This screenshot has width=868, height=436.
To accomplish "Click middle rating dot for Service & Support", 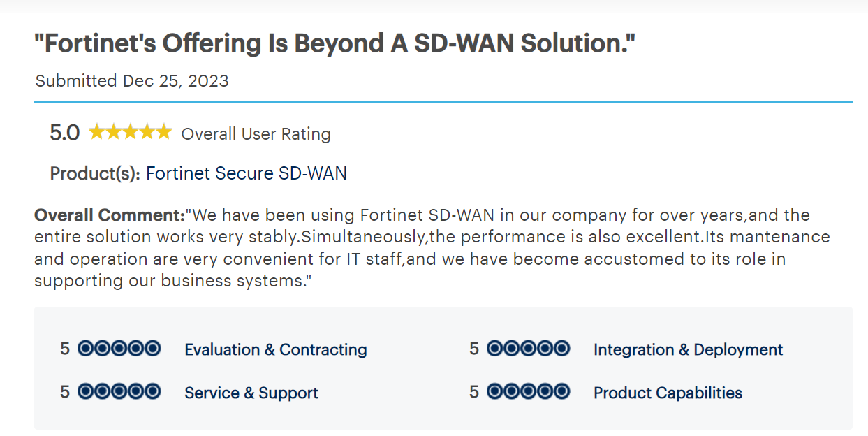I will pos(119,391).
